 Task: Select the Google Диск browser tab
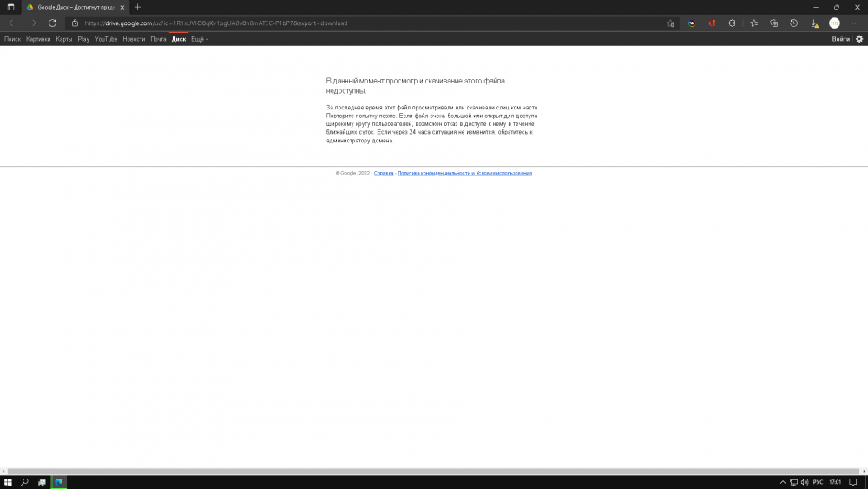74,7
